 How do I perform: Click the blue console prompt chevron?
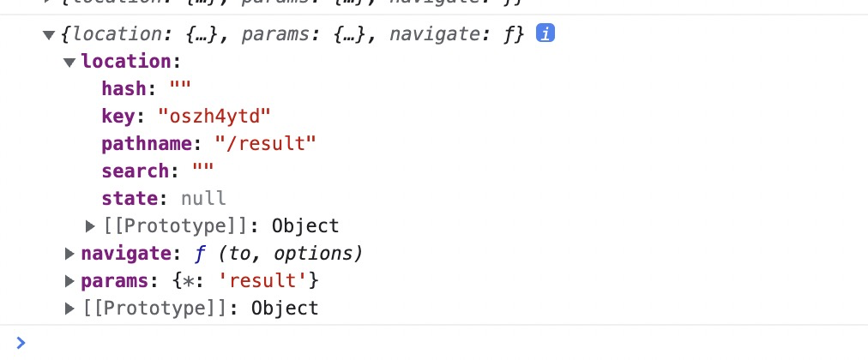21,343
